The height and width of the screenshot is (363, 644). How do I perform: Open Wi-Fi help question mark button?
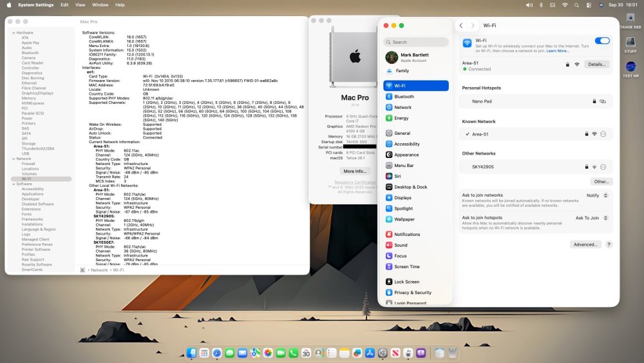[x=609, y=244]
